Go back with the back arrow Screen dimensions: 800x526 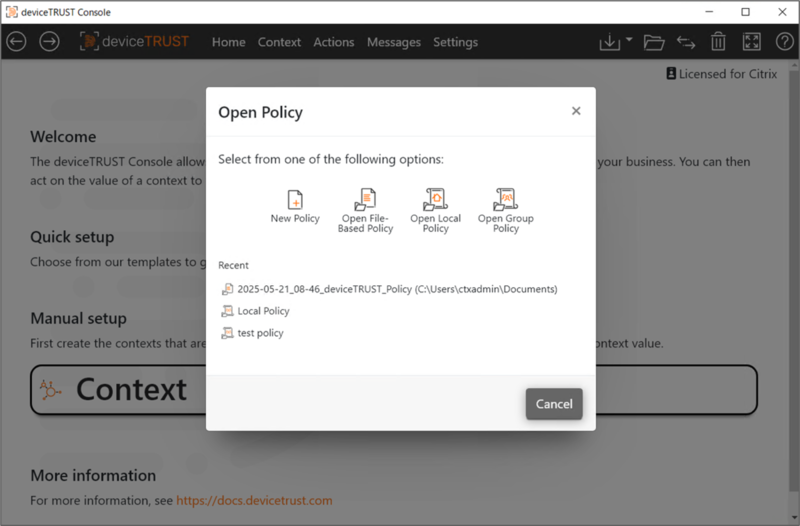coord(17,41)
